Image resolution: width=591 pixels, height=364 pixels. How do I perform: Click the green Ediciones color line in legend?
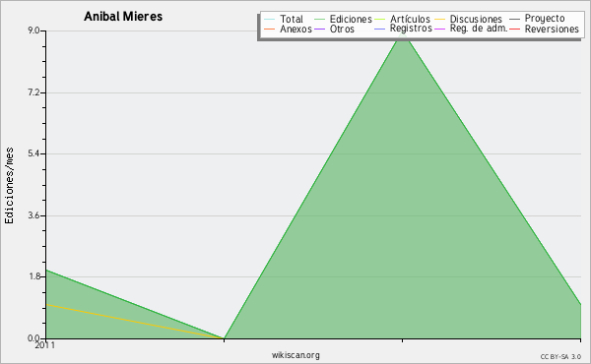click(319, 19)
